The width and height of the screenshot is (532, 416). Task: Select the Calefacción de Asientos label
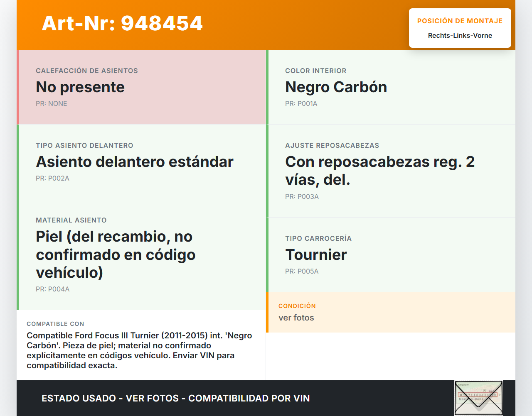[87, 71]
